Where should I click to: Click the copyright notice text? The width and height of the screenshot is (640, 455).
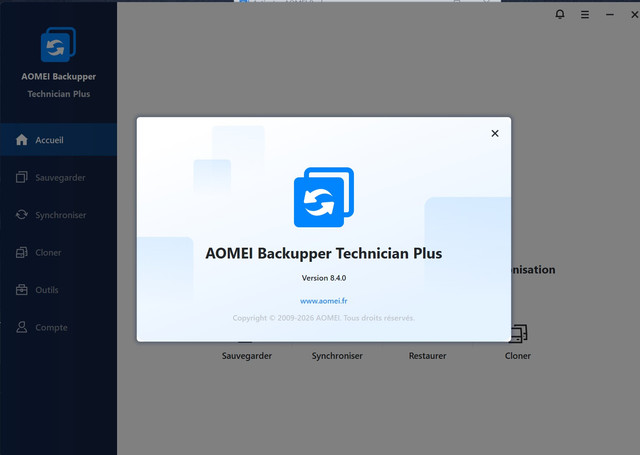point(324,318)
